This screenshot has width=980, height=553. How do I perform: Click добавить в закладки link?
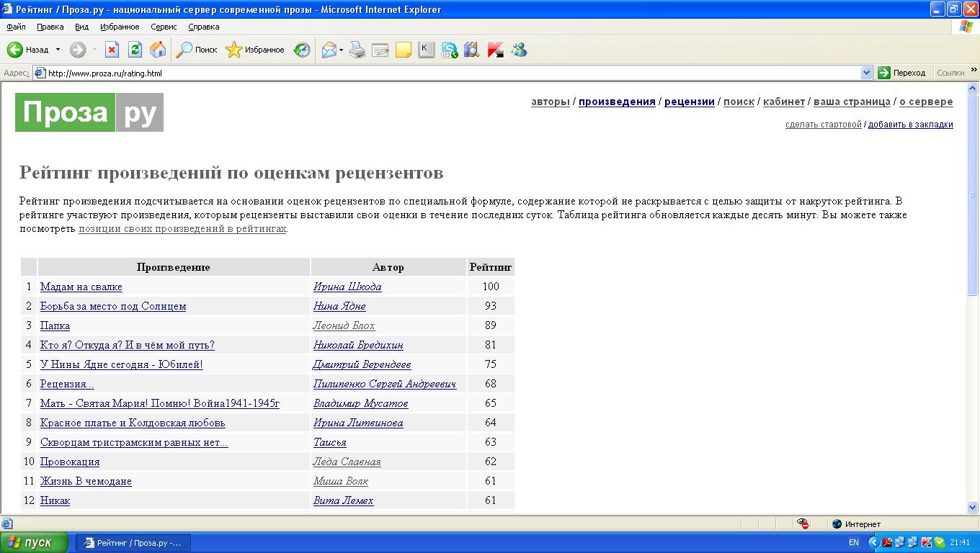click(911, 125)
